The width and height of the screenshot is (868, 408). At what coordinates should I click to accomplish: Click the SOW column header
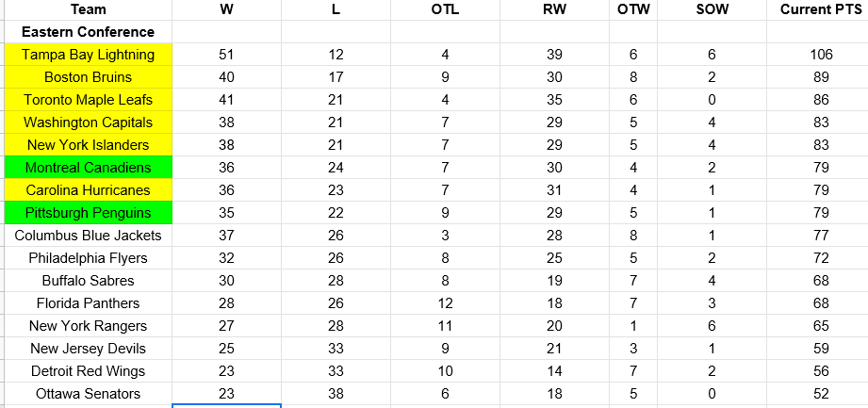click(x=712, y=9)
